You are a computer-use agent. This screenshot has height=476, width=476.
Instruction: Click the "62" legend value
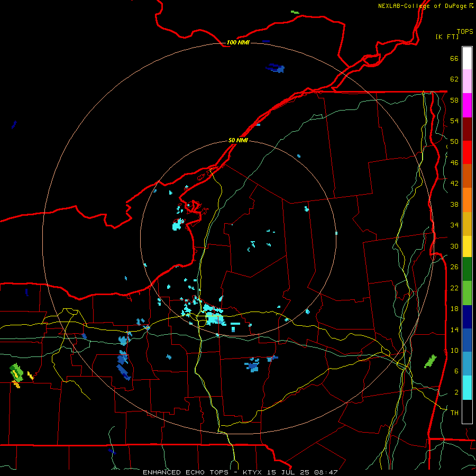pyautogui.click(x=454, y=79)
